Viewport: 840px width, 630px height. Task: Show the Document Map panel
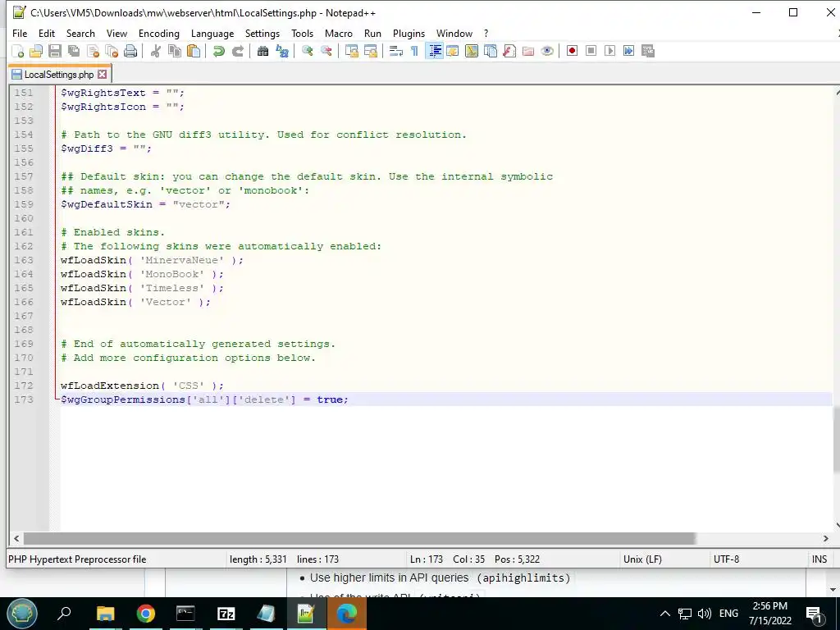[x=472, y=51]
